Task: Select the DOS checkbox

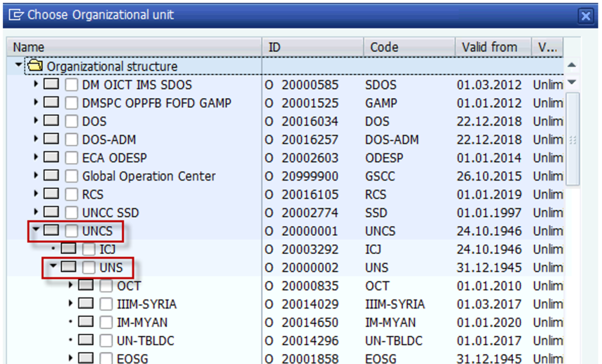Action: 72,121
